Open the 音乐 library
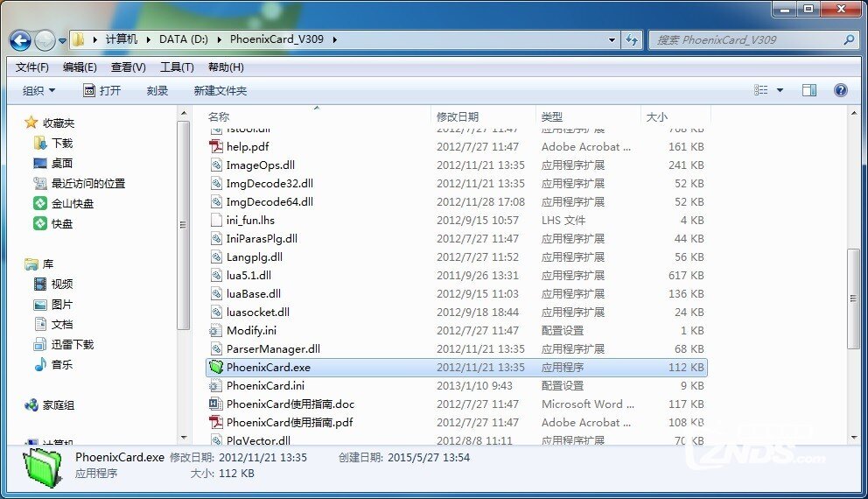The width and height of the screenshot is (868, 499). pyautogui.click(x=61, y=364)
